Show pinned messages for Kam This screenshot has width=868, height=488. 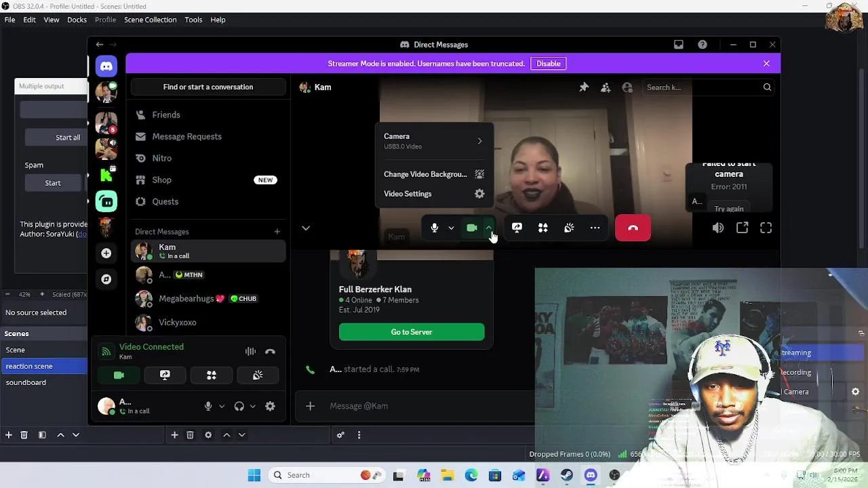(x=584, y=87)
